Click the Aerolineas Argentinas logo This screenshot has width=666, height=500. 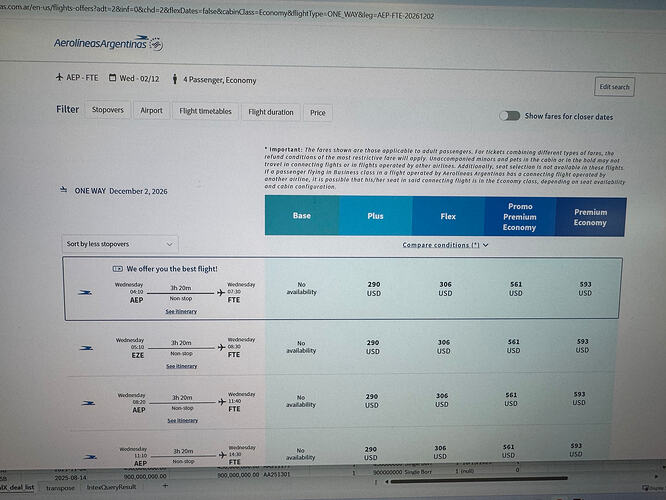[x=108, y=45]
